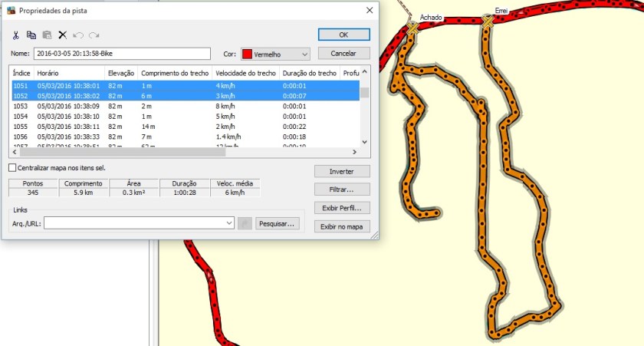Click the Achado waypoint marker on map
The image size is (644, 346).
413,28
